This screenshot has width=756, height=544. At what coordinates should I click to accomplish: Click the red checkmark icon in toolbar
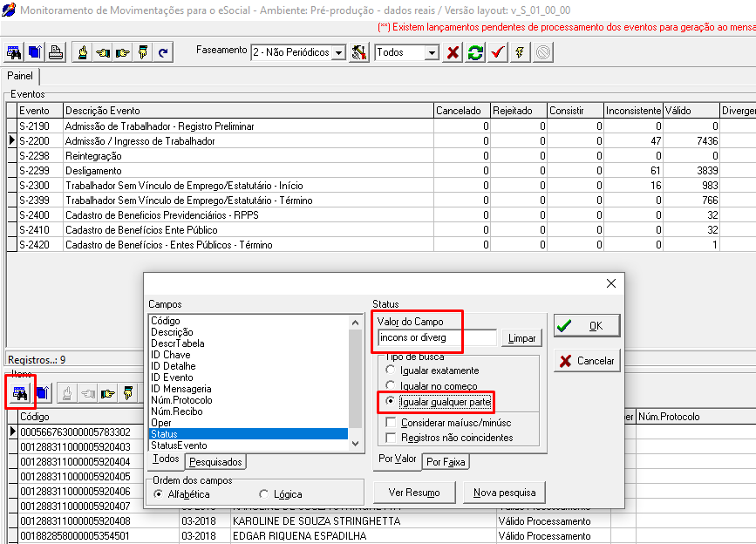click(x=497, y=53)
